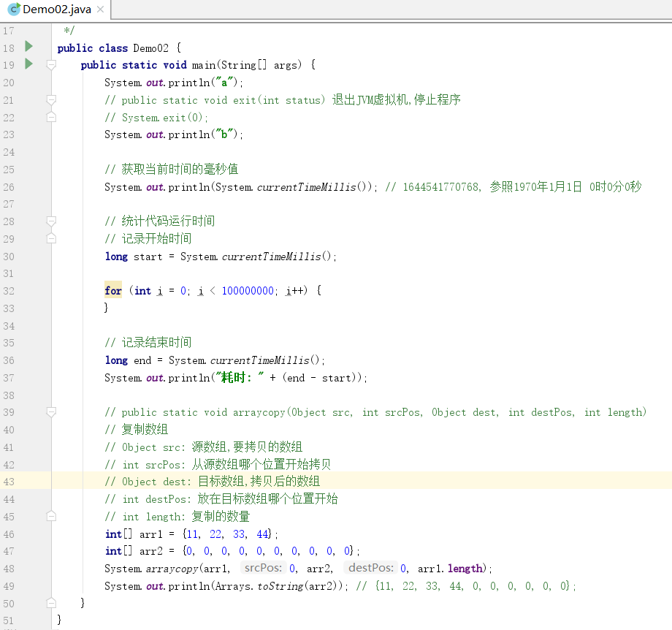Close the Demo02.java editor tab
The height and width of the screenshot is (630, 672).
100,9
